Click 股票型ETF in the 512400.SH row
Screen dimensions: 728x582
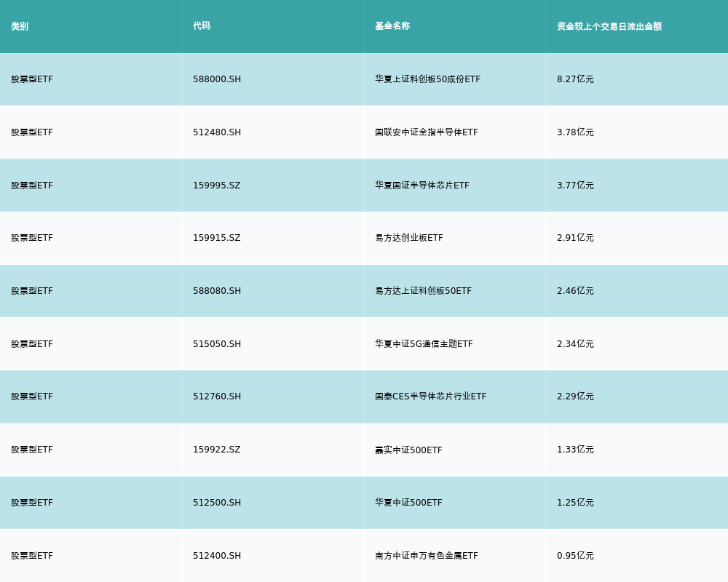[x=32, y=556]
